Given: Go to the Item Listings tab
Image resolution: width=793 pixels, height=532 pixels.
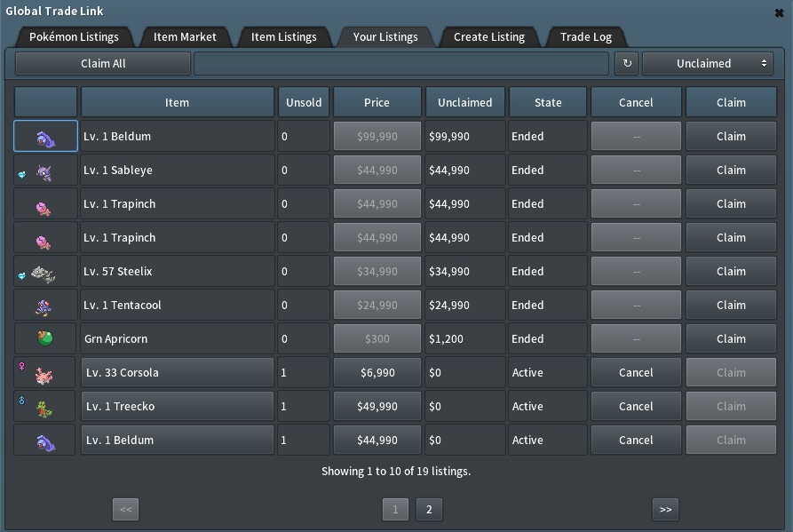Looking at the screenshot, I should 283,37.
